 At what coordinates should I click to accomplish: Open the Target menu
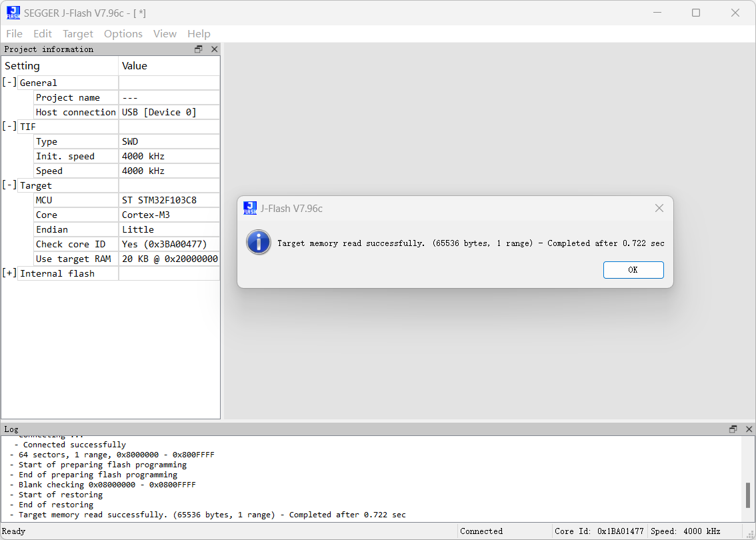tap(77, 34)
